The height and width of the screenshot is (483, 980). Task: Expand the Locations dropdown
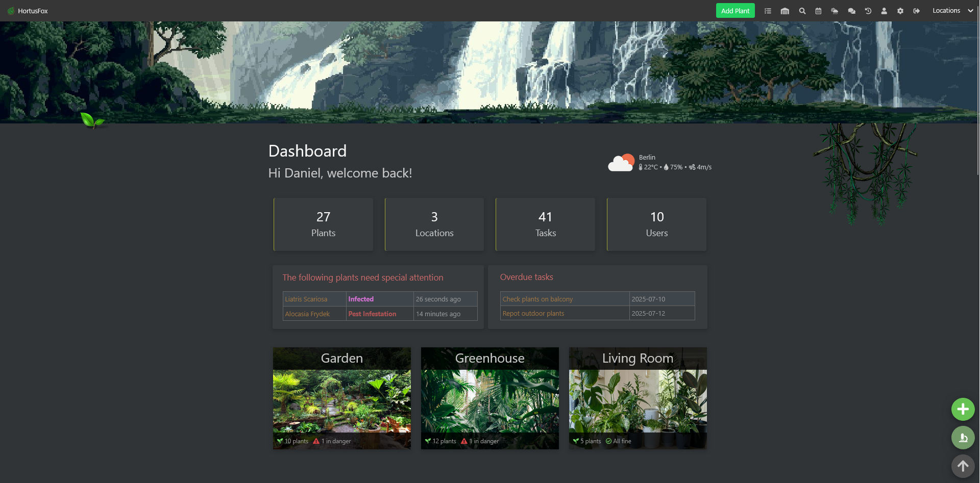(x=952, y=10)
